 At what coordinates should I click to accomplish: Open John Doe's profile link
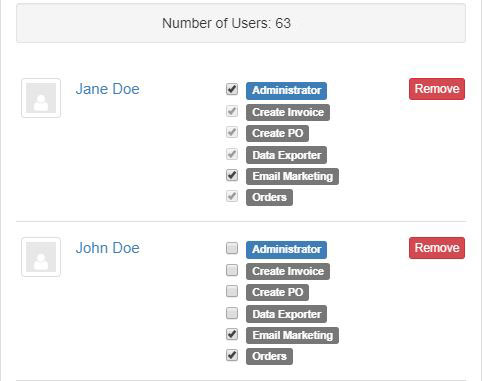click(108, 248)
